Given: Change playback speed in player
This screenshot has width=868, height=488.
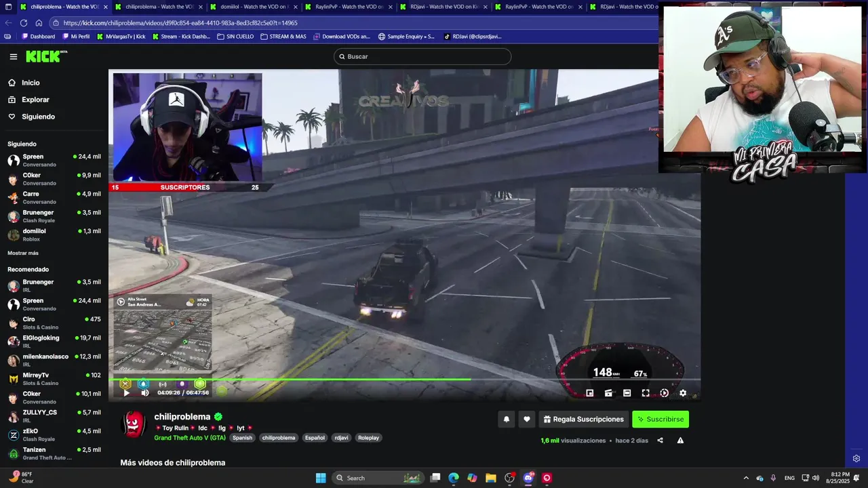Looking at the screenshot, I should tap(664, 393).
